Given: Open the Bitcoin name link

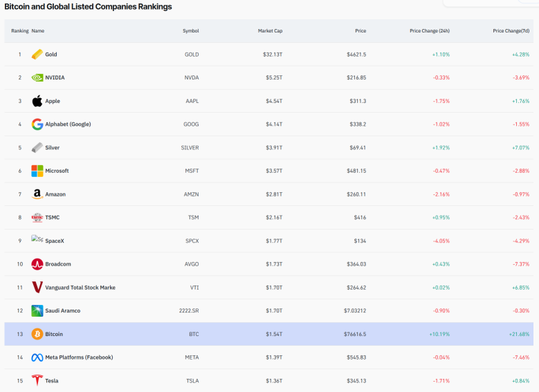Looking at the screenshot, I should tap(54, 334).
